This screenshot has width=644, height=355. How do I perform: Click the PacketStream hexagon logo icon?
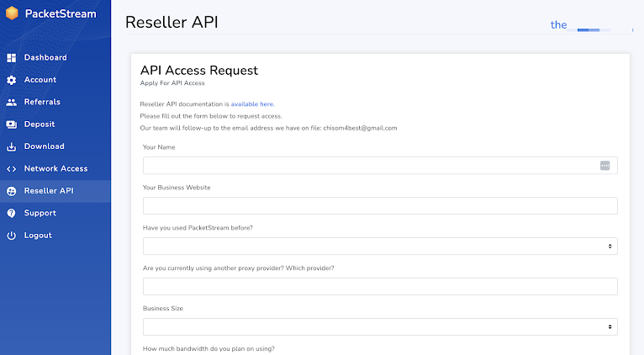pyautogui.click(x=12, y=13)
